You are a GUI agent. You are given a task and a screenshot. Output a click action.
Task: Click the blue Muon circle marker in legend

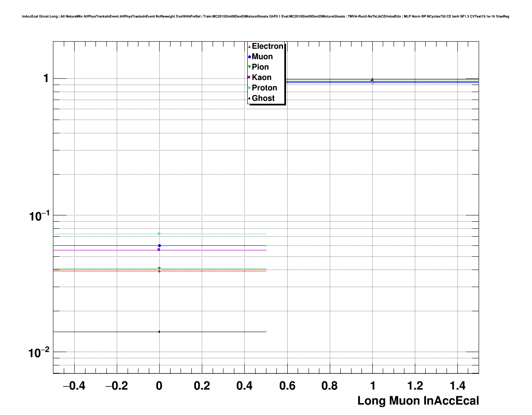click(249, 57)
